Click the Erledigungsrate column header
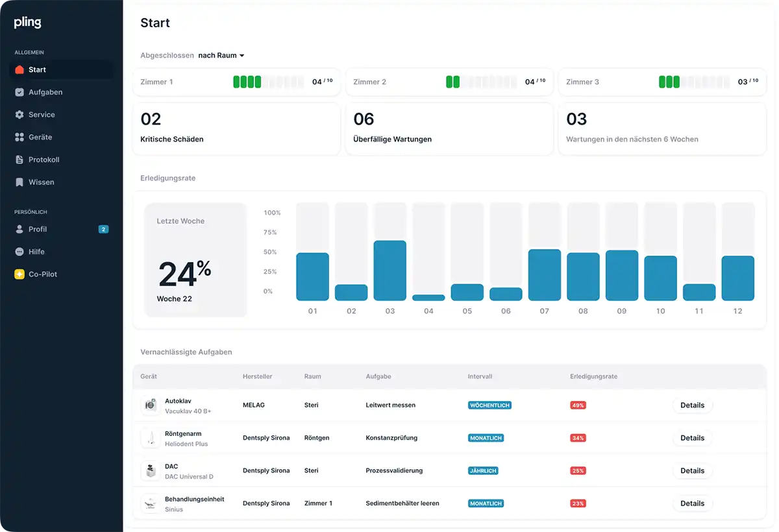 [x=593, y=376]
